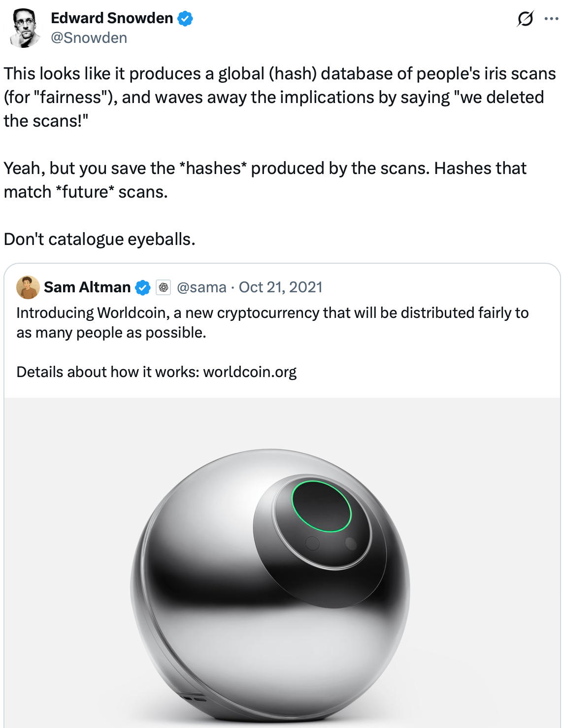This screenshot has height=728, width=563.
Task: Visit the @sama handle
Action: click(201, 287)
